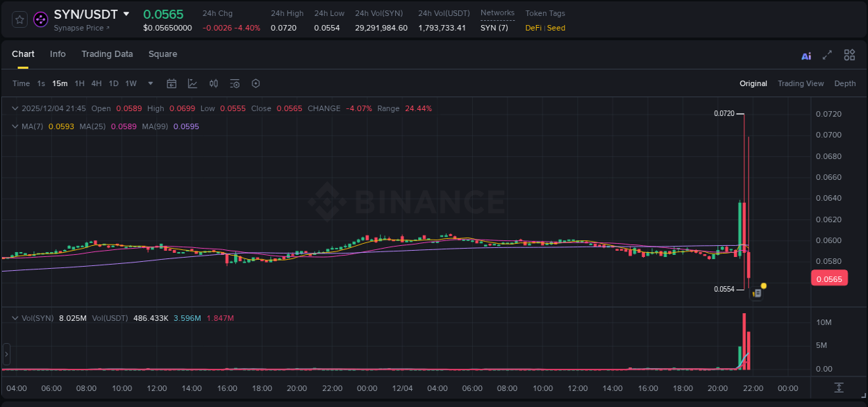Expand the left drawing tools panel arrow
This screenshot has width=868, height=407.
pos(6,356)
